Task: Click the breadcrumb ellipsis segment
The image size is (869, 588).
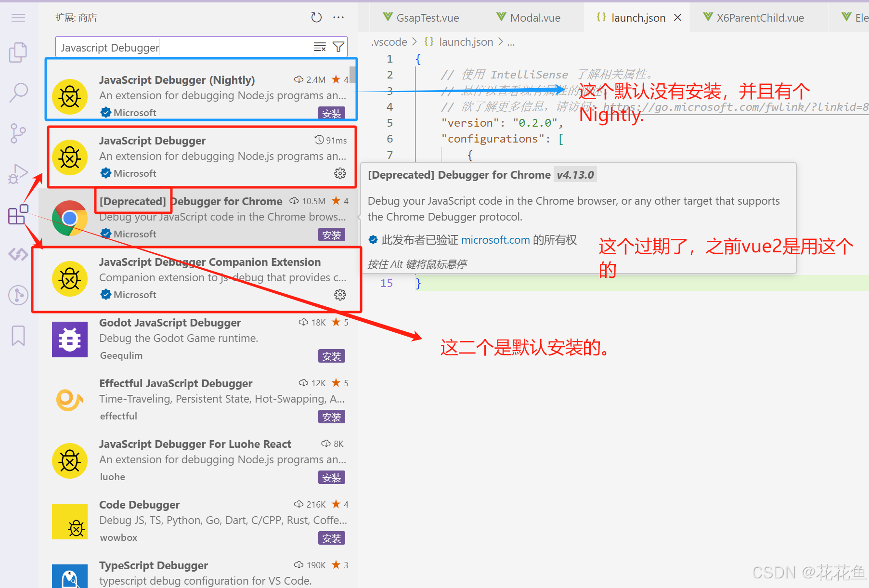Action: (511, 42)
